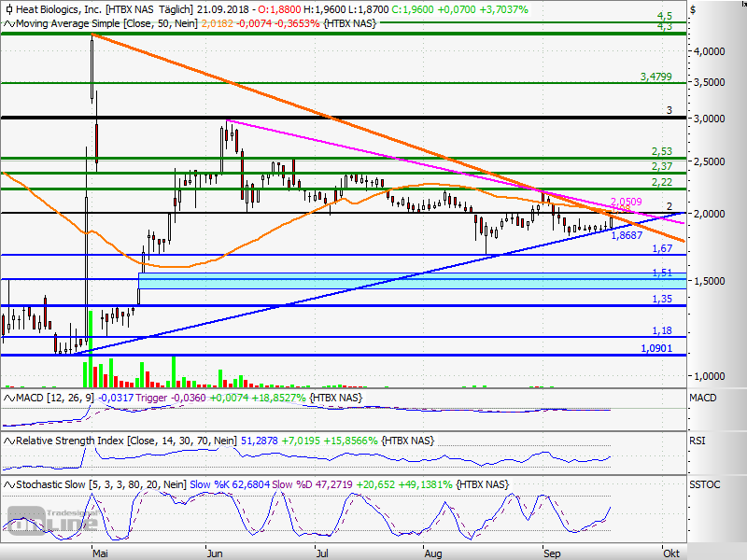Click the 1,5500 highlighted blue price zone
Viewport: 747px width, 560px height.
pos(373,278)
